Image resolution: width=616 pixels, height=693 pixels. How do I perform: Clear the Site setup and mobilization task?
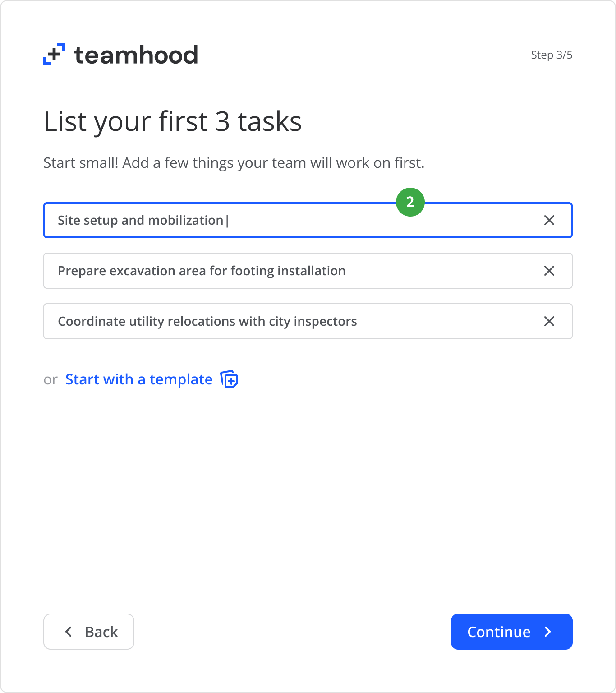coord(549,220)
